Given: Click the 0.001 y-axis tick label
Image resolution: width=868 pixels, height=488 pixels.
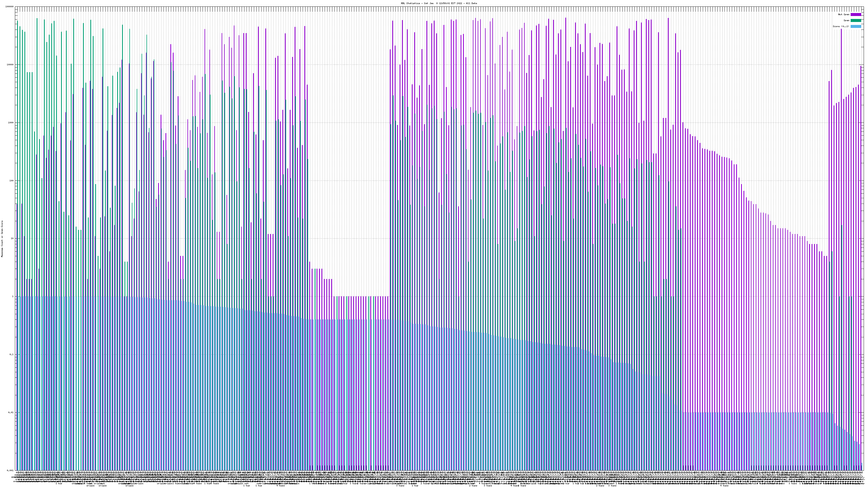Looking at the screenshot, I should coord(11,470).
